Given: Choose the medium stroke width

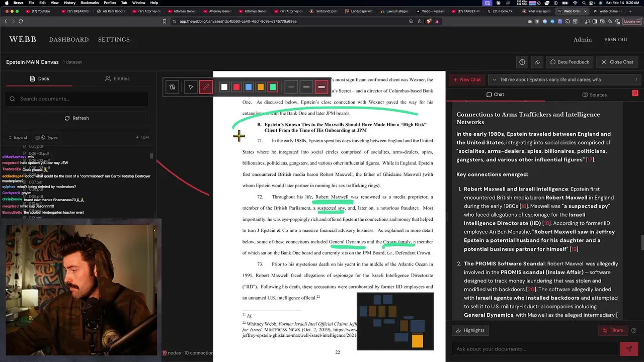Looking at the screenshot, I should [306, 87].
